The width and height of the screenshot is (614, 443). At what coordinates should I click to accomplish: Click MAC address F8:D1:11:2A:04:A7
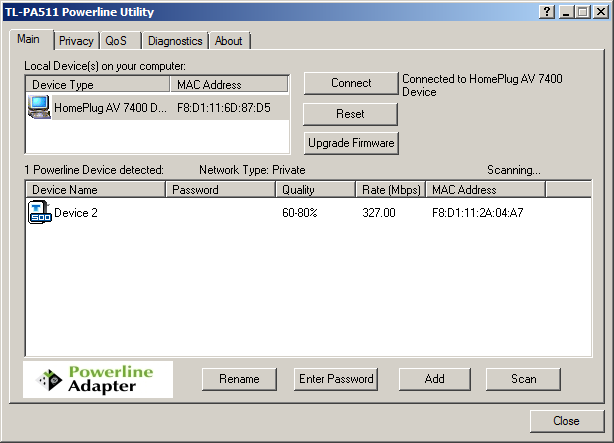tap(477, 213)
